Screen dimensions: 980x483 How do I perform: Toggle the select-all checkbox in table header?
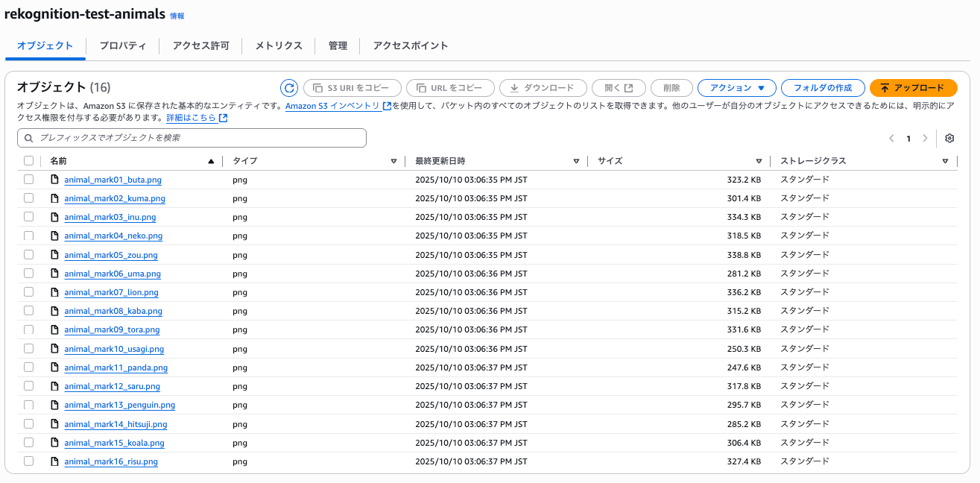[28, 161]
